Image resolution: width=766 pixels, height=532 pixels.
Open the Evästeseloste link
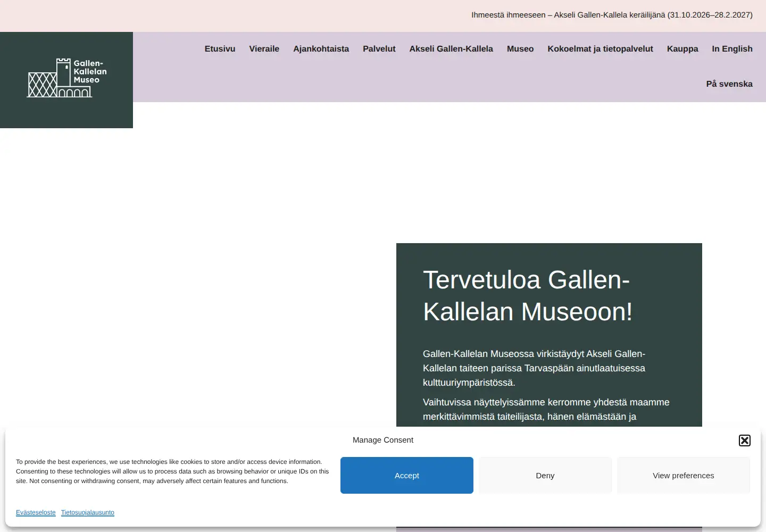click(x=36, y=512)
